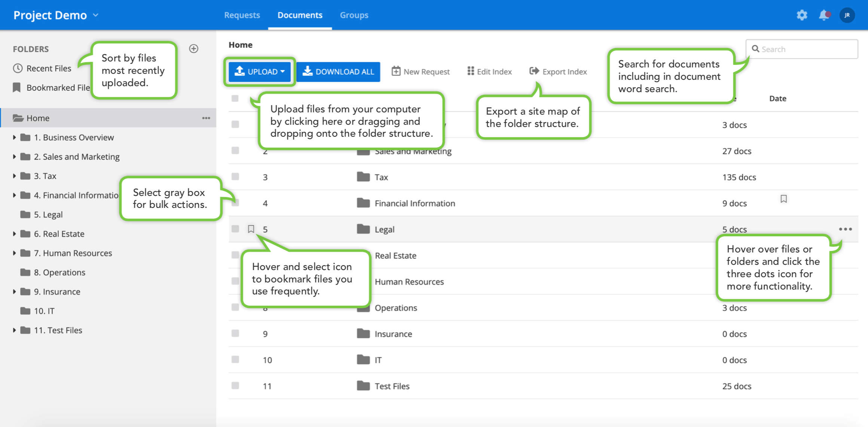
Task: Expand the 2. Sales and Marketing folder
Action: 14,157
